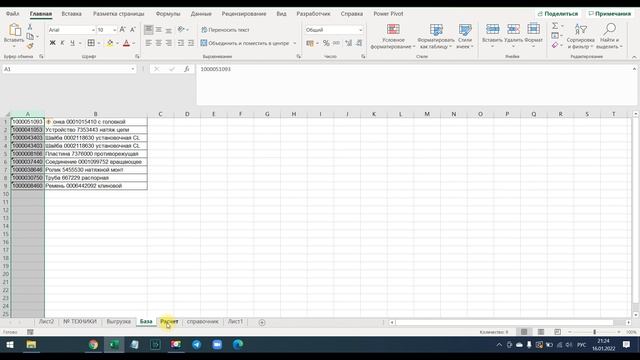The height and width of the screenshot is (360, 640).
Task: Decrease the cell indent
Action: (x=181, y=43)
